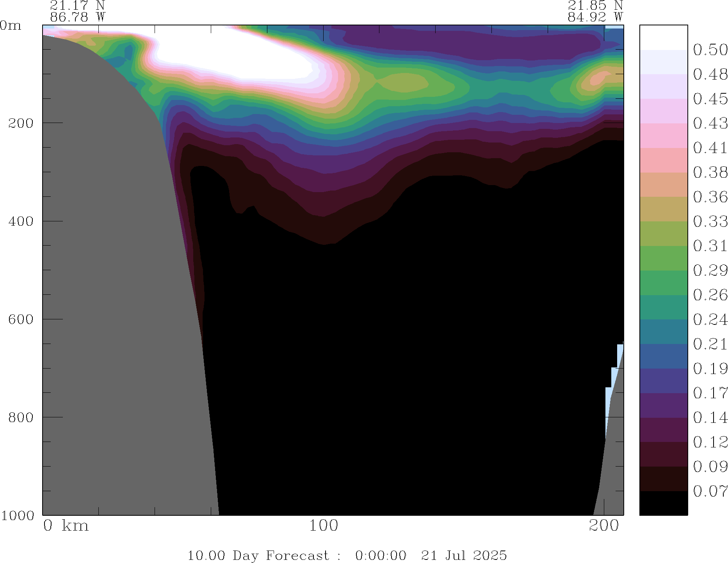Click the 21.85 N 84.92 W end coordinate
The width and height of the screenshot is (728, 563).
point(595,11)
